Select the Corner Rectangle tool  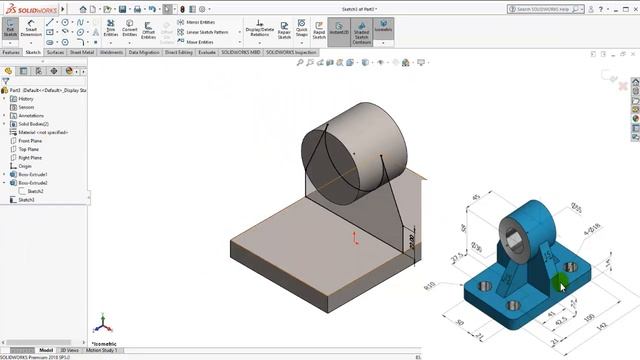[x=50, y=32]
